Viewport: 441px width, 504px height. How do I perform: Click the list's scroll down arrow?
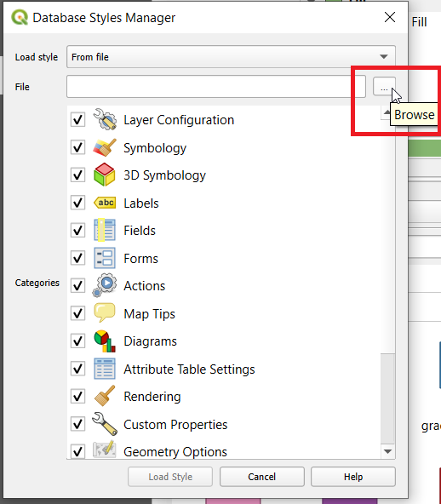tap(387, 451)
